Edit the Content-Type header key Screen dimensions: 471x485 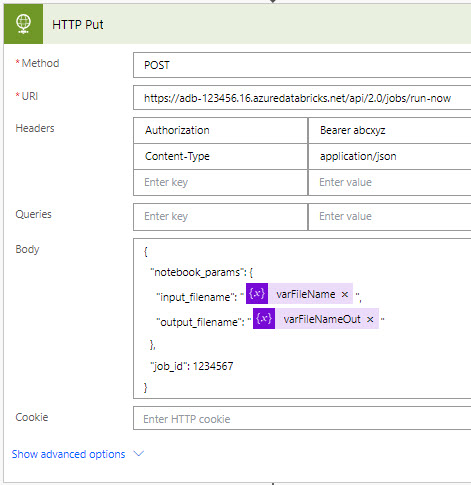click(x=220, y=156)
